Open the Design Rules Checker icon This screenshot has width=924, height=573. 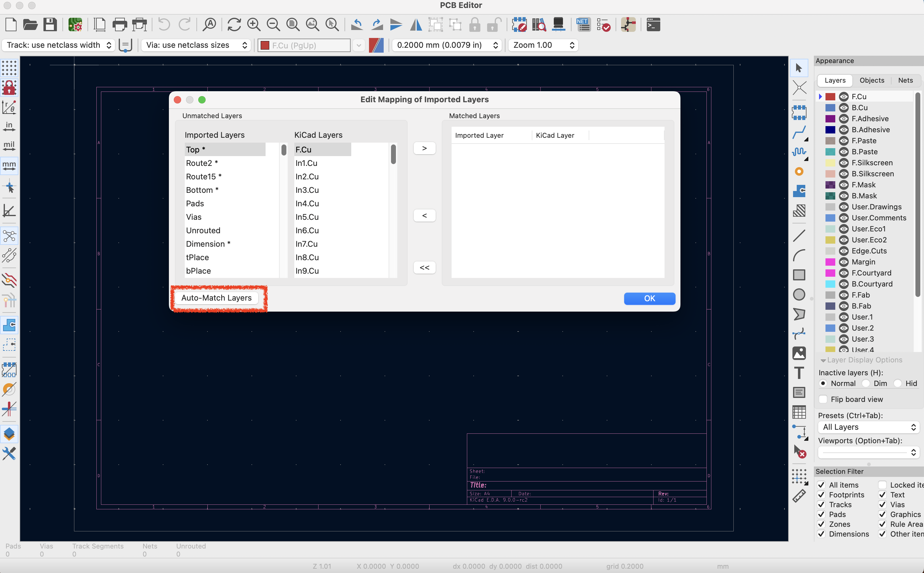point(603,24)
